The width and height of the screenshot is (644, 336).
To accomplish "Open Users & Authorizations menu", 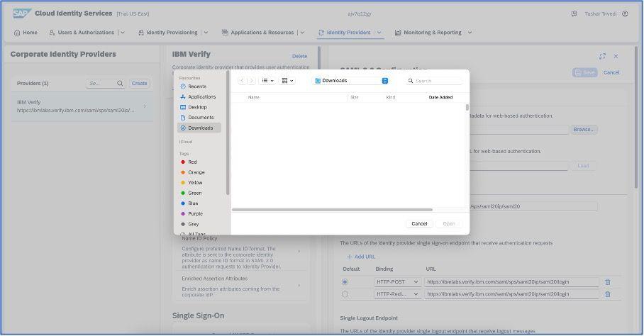I will 82,33.
